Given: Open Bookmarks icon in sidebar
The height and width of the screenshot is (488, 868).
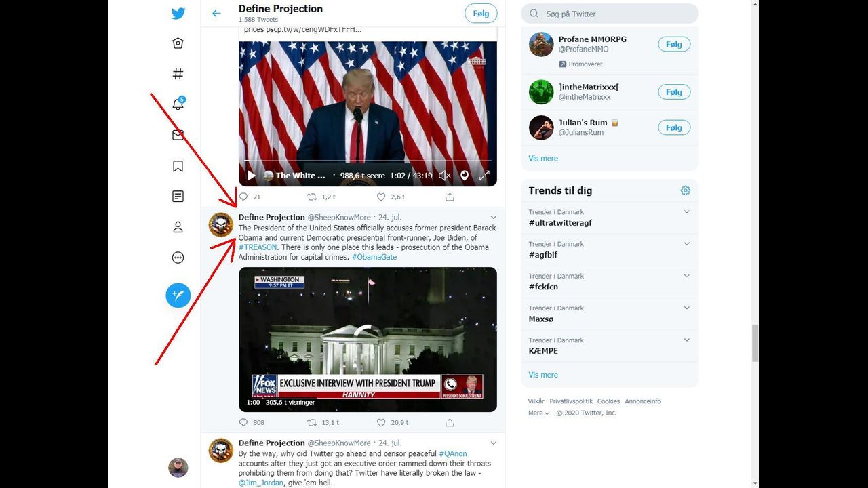Looking at the screenshot, I should click(178, 166).
